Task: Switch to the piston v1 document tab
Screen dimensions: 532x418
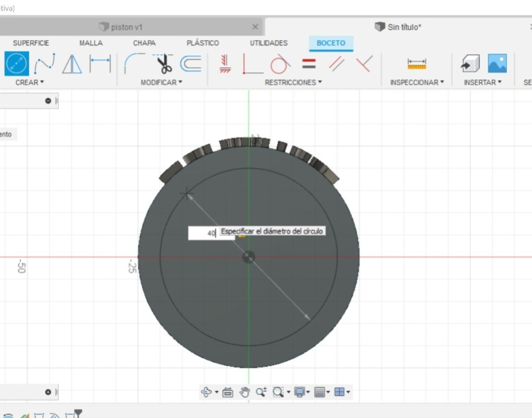Action: point(126,27)
